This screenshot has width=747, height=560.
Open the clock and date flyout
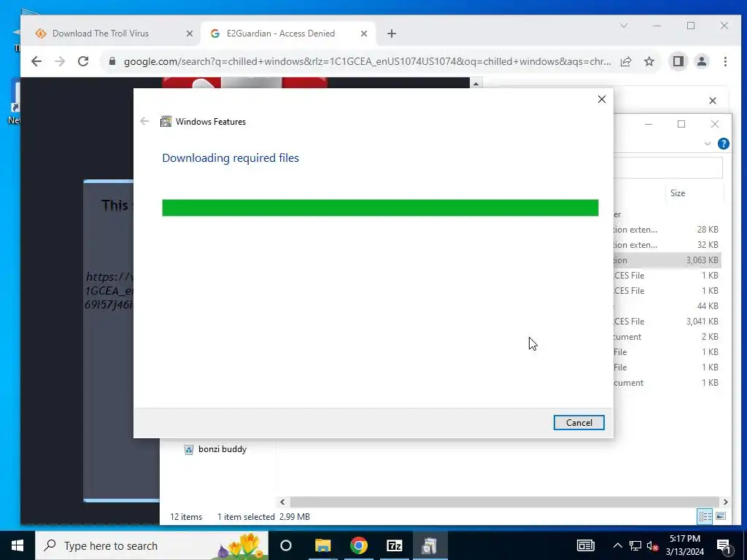coord(685,545)
